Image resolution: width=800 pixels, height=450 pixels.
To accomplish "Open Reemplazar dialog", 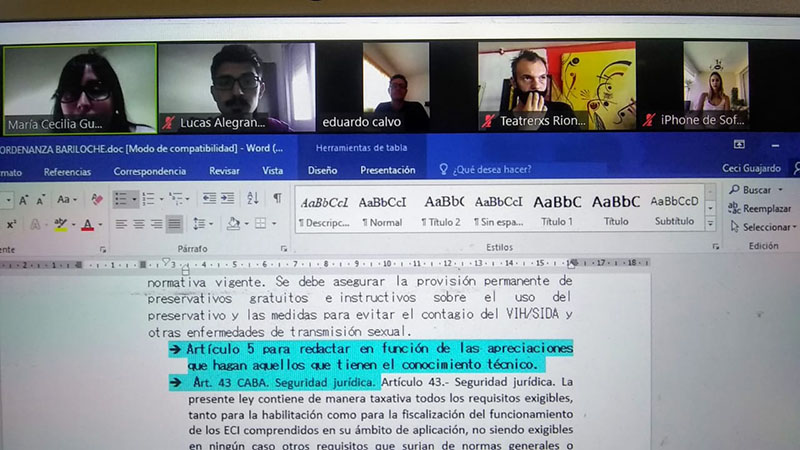I will click(x=760, y=208).
